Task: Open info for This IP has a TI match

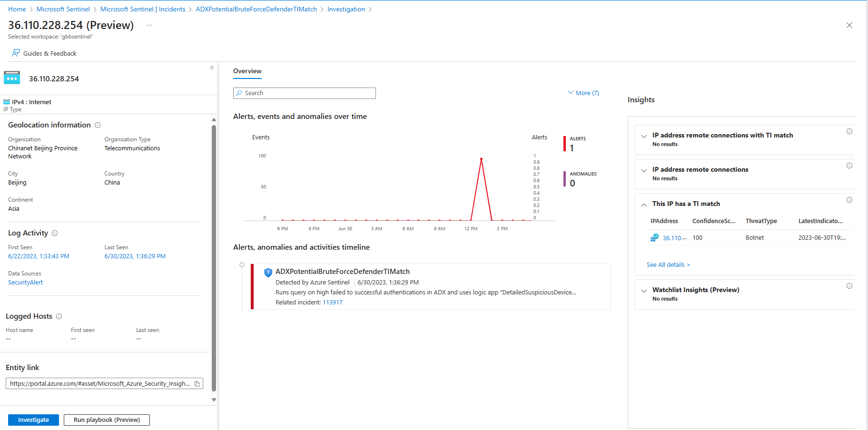Action: 849,200
